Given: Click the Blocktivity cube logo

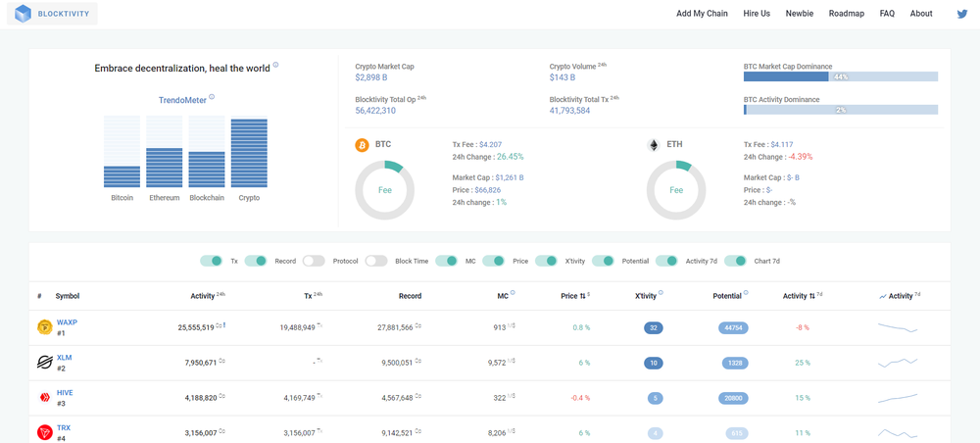Looking at the screenshot, I should tap(24, 13).
